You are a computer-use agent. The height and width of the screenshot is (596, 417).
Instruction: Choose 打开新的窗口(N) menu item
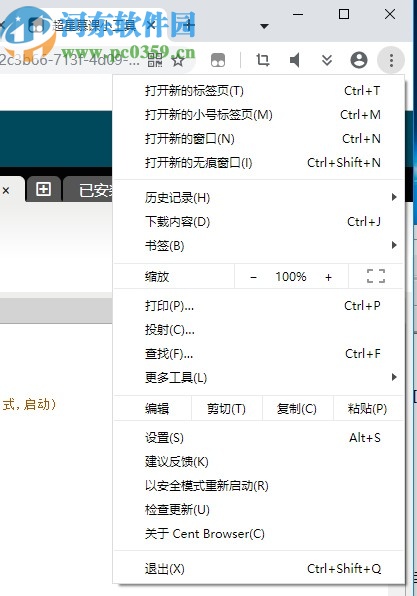(258, 138)
